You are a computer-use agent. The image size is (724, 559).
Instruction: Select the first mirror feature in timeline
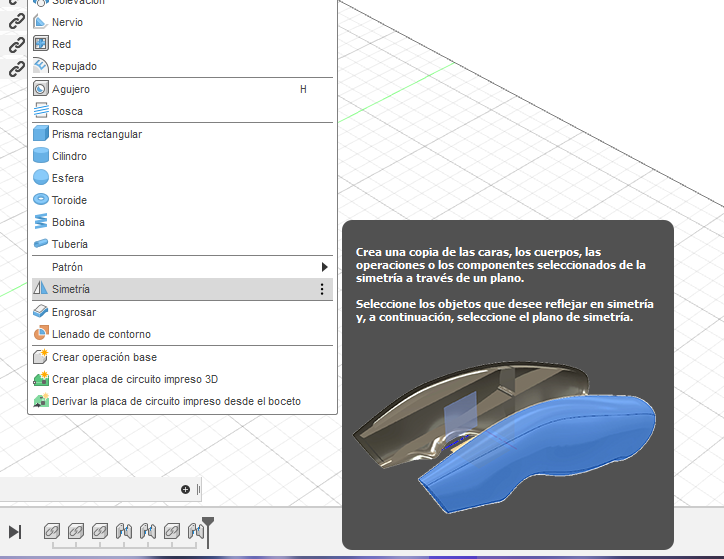pyautogui.click(x=124, y=531)
